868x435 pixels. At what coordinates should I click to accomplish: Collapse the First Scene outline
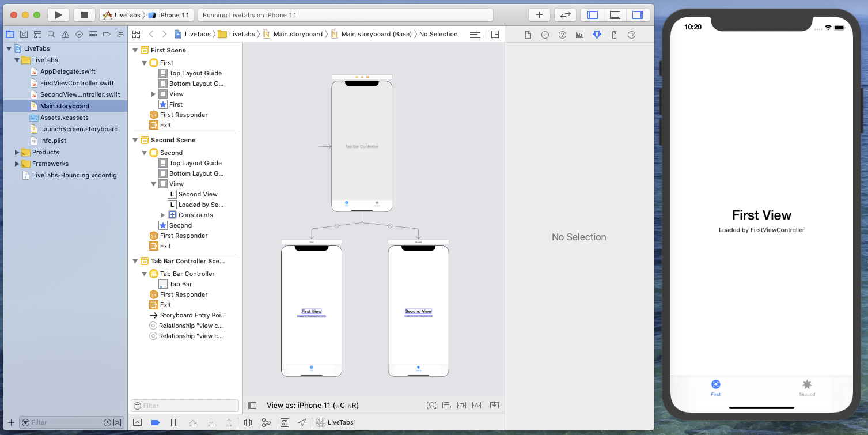(135, 50)
